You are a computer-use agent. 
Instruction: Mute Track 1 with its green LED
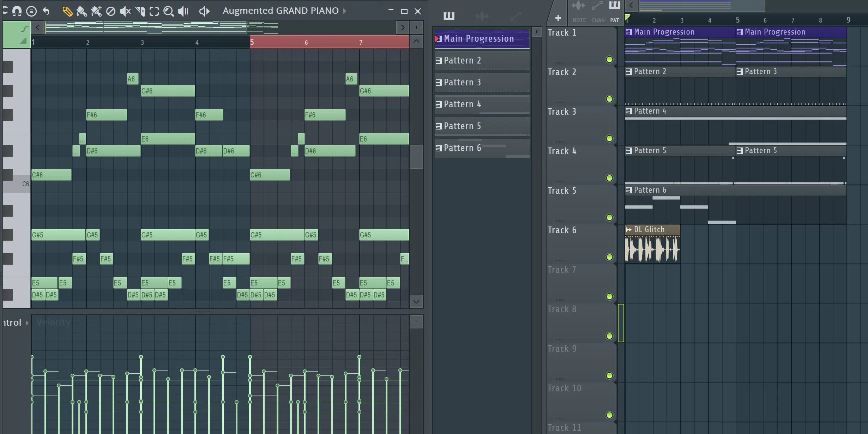[609, 59]
